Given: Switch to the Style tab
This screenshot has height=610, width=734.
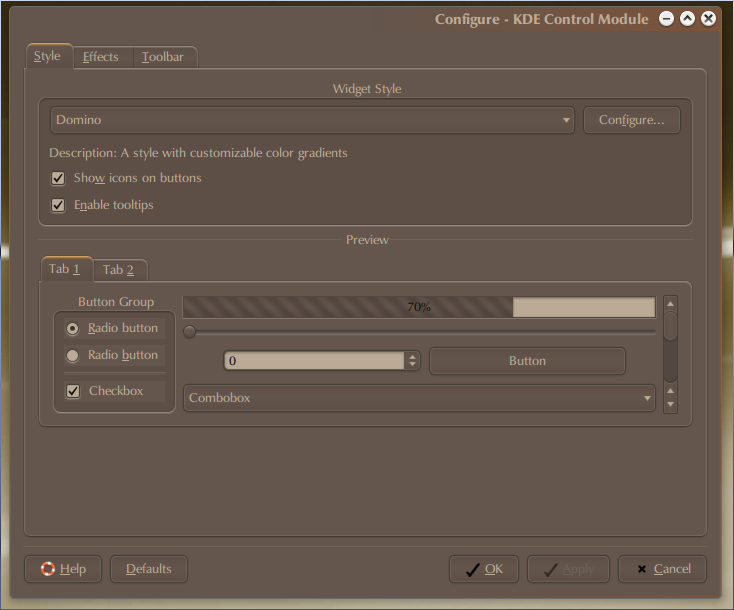Looking at the screenshot, I should pos(48,57).
